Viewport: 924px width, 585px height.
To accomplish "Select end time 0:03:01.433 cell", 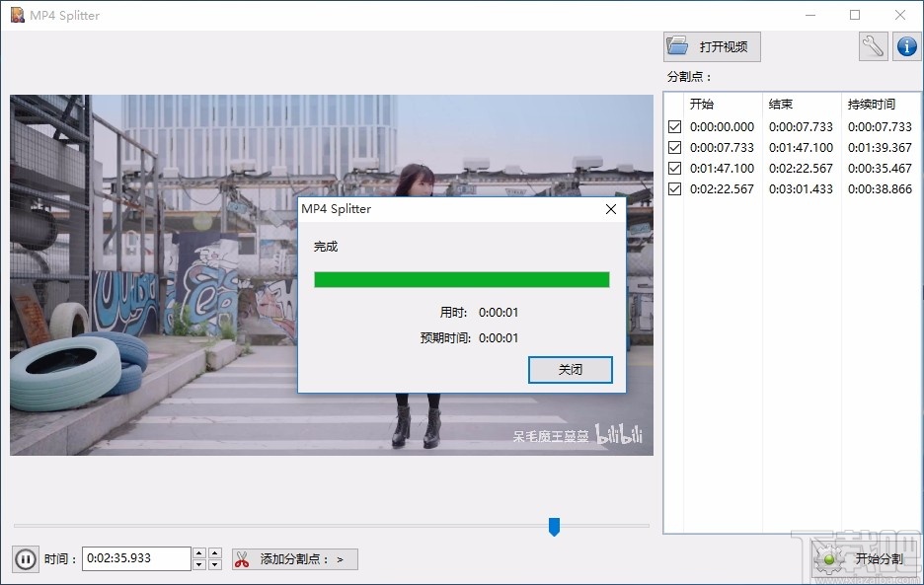I will pyautogui.click(x=801, y=188).
